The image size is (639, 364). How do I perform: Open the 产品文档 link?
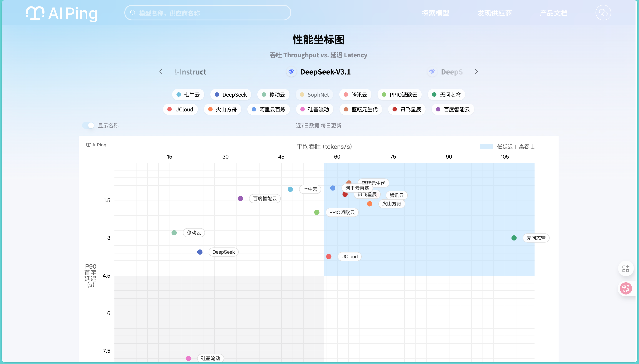[553, 13]
